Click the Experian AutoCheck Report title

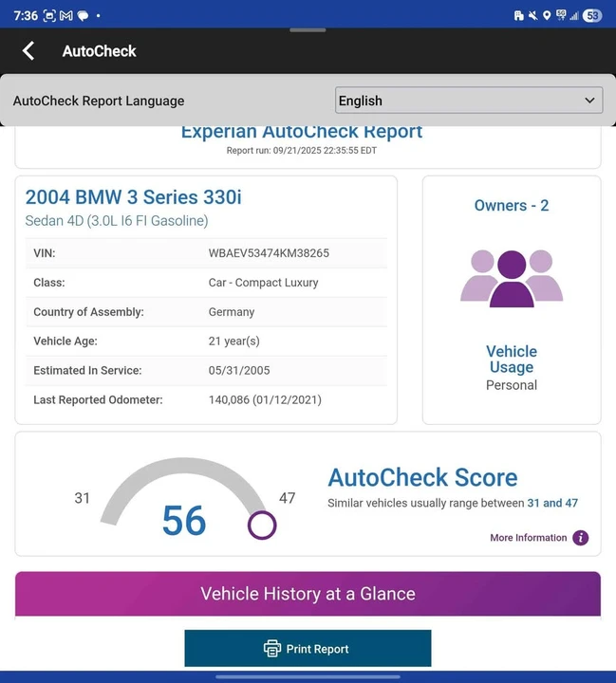(301, 132)
